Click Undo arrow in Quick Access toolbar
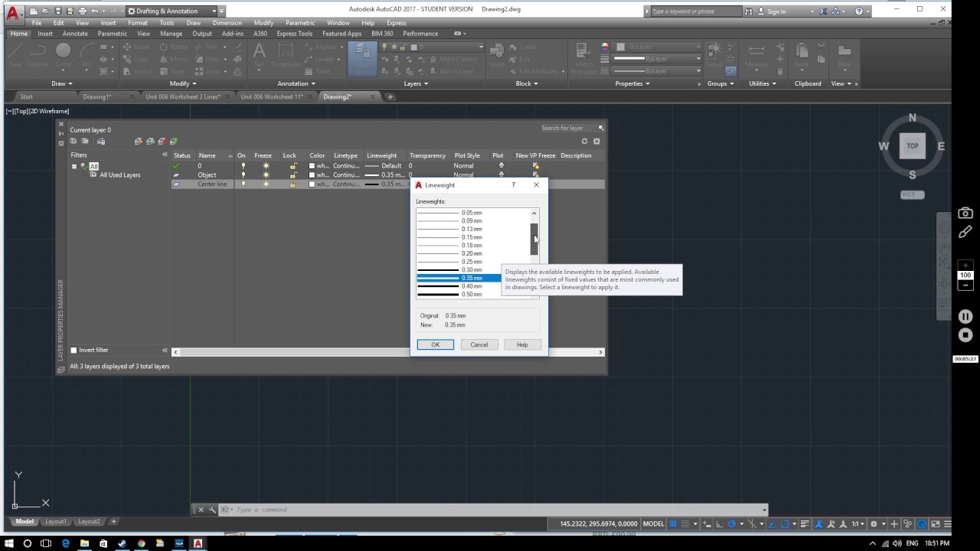The width and height of the screenshot is (980, 551). pos(95,11)
